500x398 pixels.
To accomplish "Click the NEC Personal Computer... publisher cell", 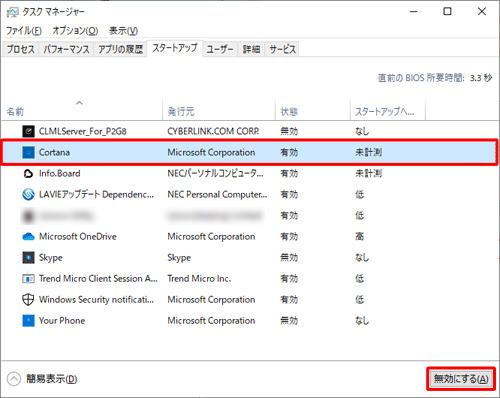I will point(217,194).
